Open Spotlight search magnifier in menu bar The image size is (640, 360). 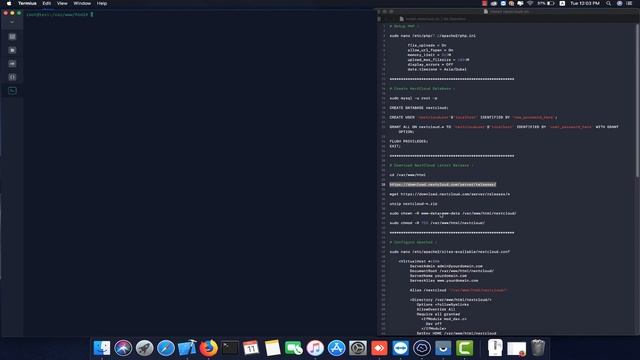tap(609, 3)
